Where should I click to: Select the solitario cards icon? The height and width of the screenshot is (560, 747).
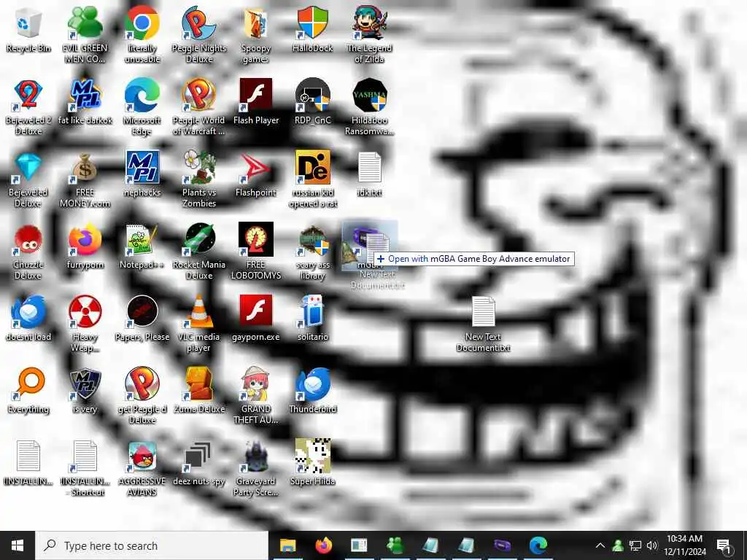[x=312, y=312]
